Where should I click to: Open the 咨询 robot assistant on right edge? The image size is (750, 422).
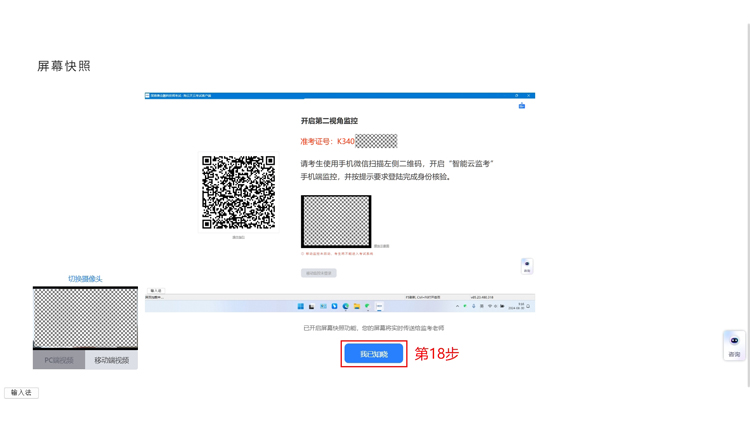(x=734, y=345)
